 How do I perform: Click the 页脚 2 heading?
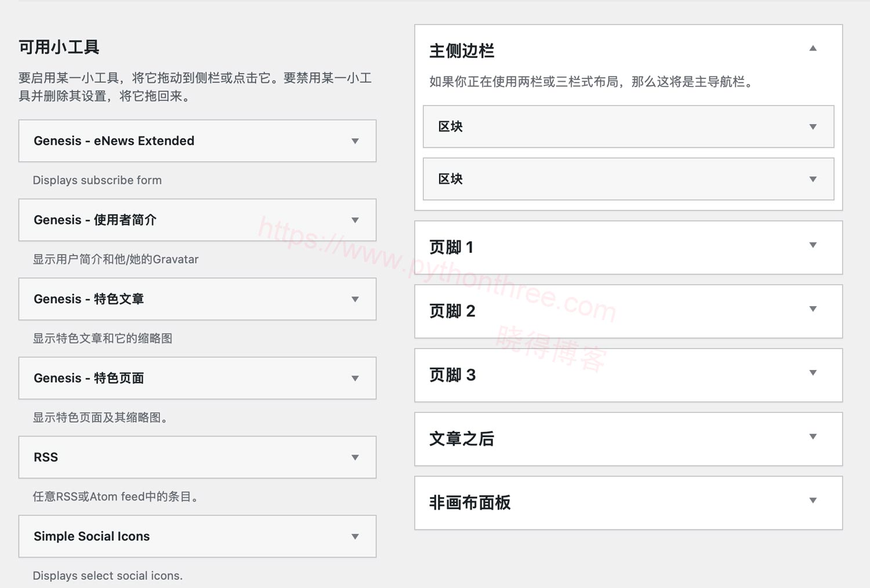[x=452, y=311]
